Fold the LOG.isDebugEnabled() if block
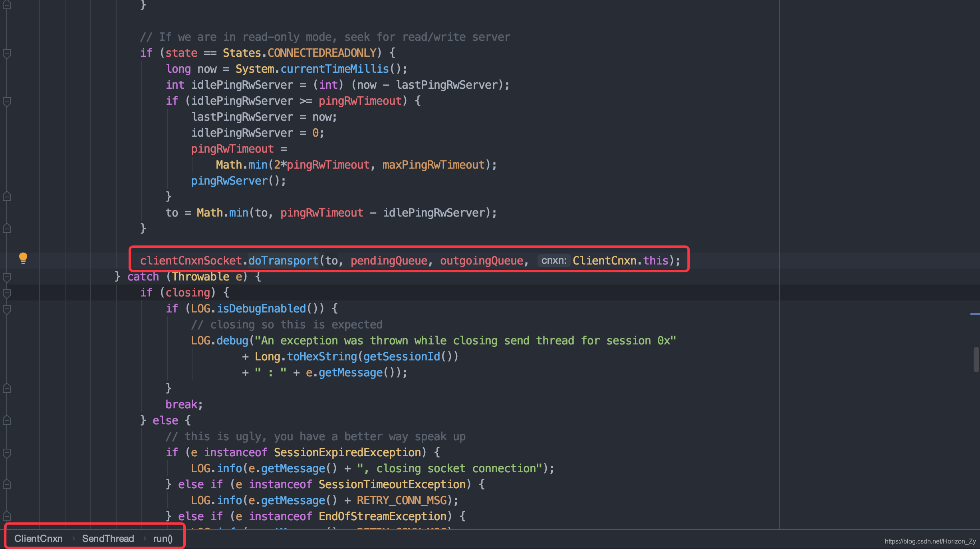 pos(7,309)
